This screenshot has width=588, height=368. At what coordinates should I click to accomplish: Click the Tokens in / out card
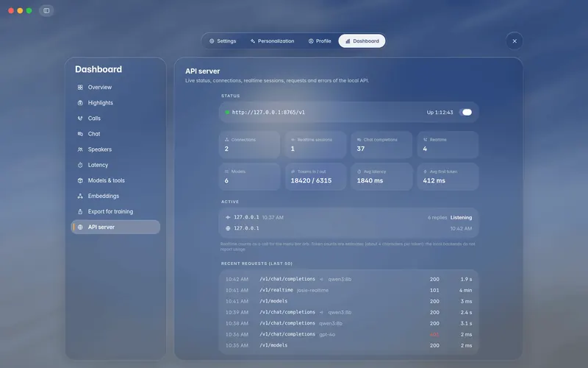pos(315,177)
